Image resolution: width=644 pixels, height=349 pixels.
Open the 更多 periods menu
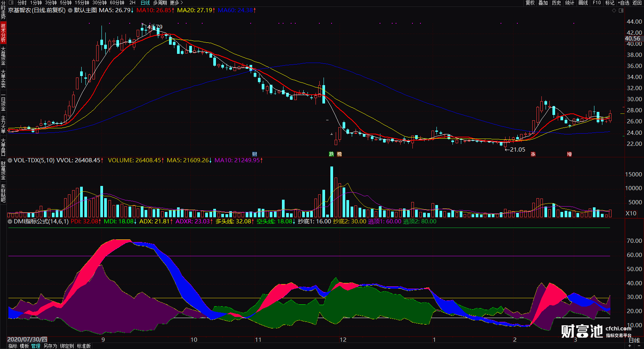click(x=176, y=3)
